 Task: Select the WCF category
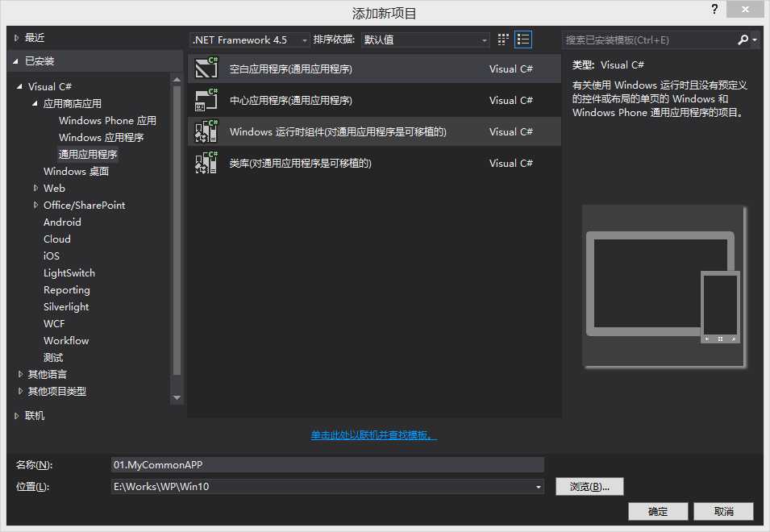click(54, 324)
